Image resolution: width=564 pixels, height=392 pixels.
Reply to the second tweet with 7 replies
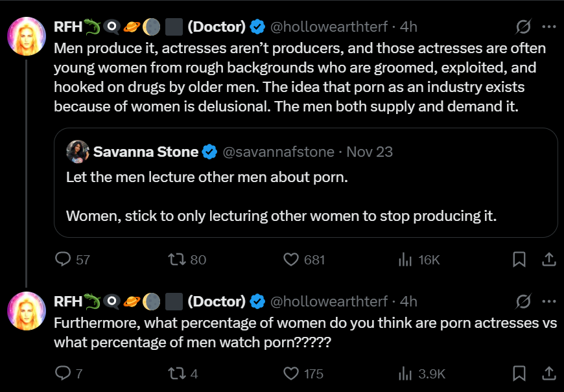64,373
